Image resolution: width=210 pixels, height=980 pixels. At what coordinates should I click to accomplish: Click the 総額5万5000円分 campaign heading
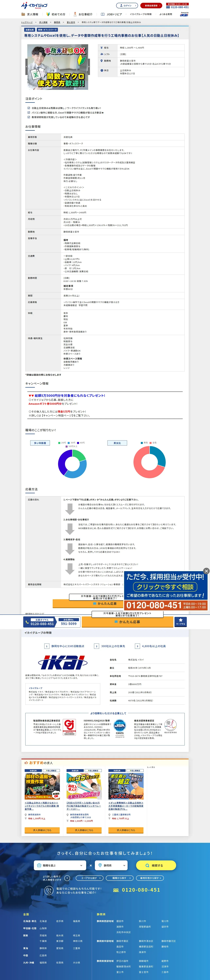tap(67, 396)
